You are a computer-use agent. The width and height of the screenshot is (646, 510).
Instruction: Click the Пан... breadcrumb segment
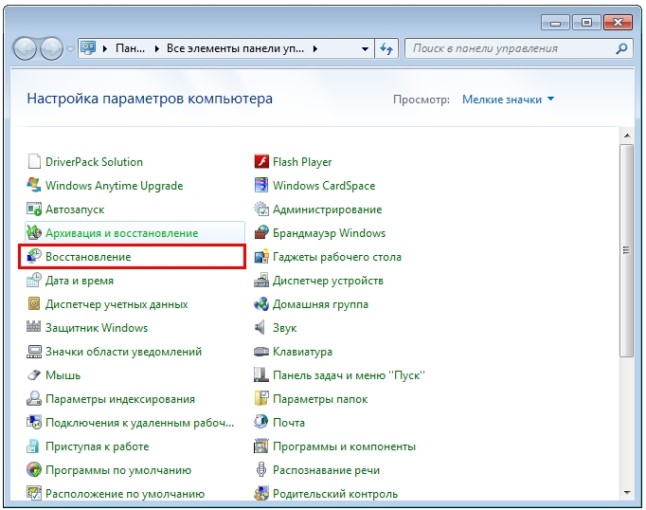coord(130,49)
